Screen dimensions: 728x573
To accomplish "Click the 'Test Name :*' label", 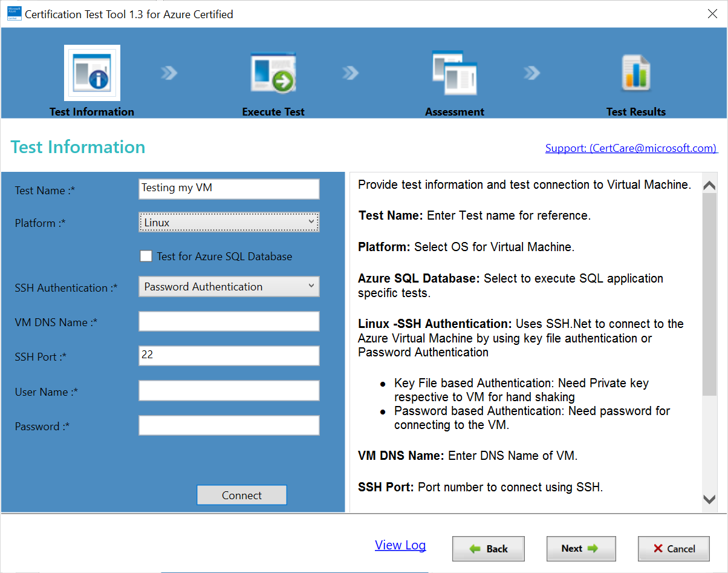I will (x=45, y=191).
